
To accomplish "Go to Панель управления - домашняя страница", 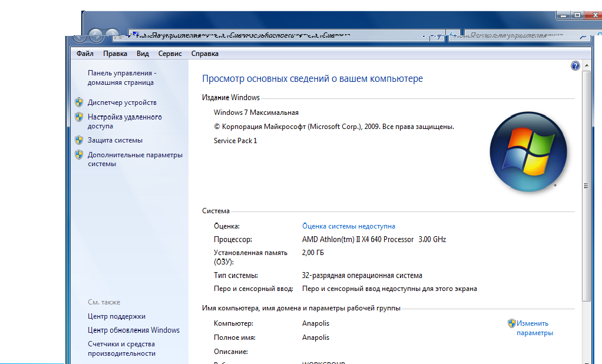I will [x=122, y=78].
